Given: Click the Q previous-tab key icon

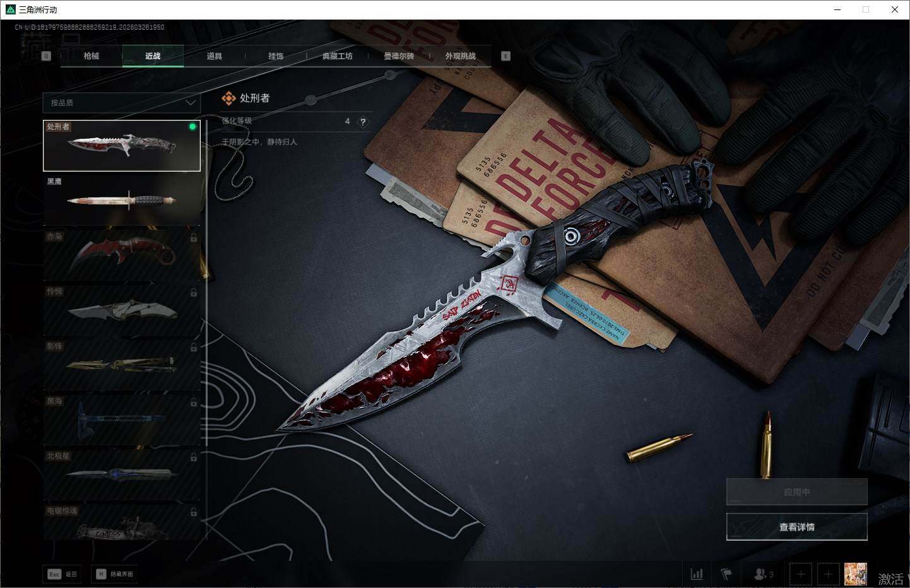Looking at the screenshot, I should [x=46, y=56].
